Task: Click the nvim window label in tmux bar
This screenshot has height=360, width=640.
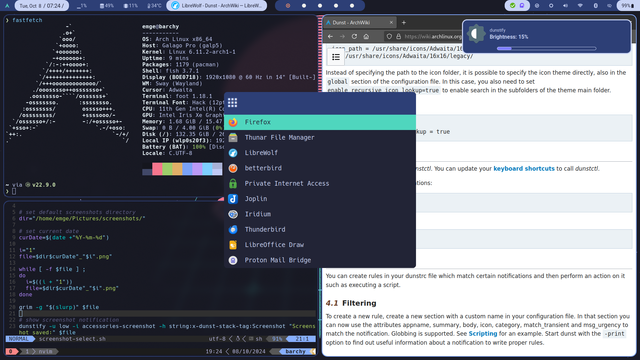Action: [45, 351]
